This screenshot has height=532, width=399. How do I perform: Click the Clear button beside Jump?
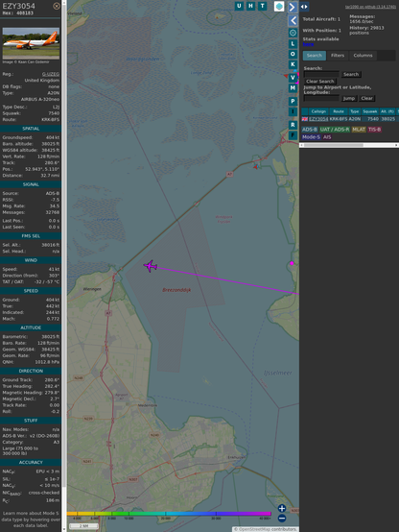[x=366, y=98]
